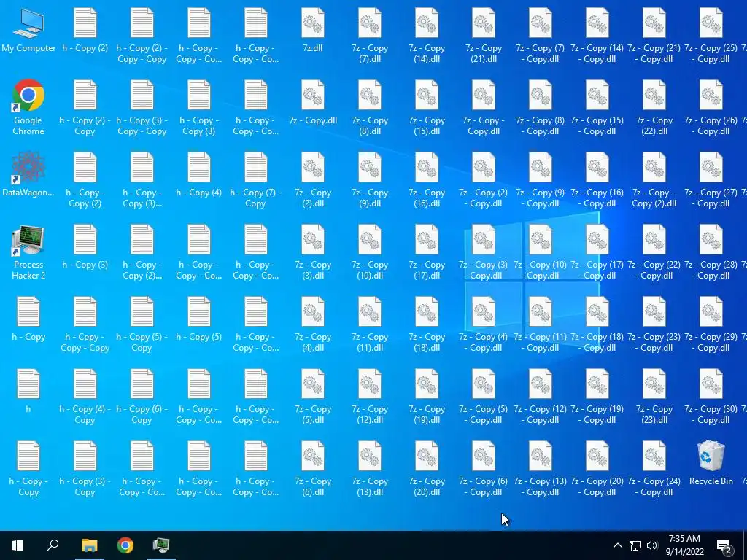Viewport: 747px width, 560px height.
Task: Select the 'h - Copy - Copy (2)' file
Action: click(x=85, y=180)
